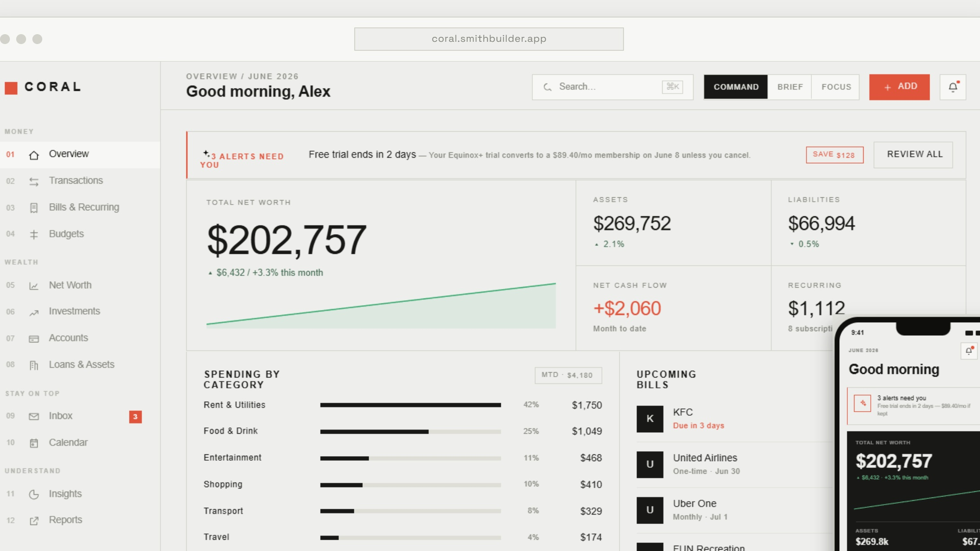Switch to Focus view
Screen dimensions: 980x551
click(x=836, y=87)
